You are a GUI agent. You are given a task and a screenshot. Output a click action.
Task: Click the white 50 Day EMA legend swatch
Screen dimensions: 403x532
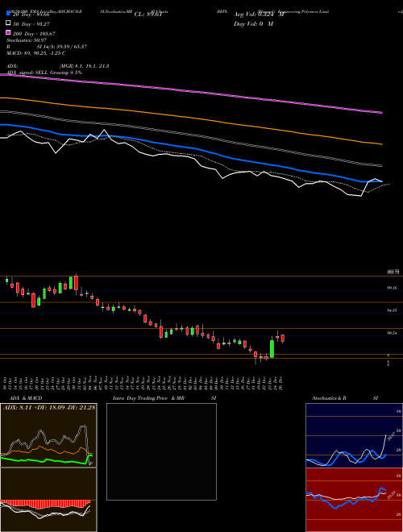click(8, 23)
